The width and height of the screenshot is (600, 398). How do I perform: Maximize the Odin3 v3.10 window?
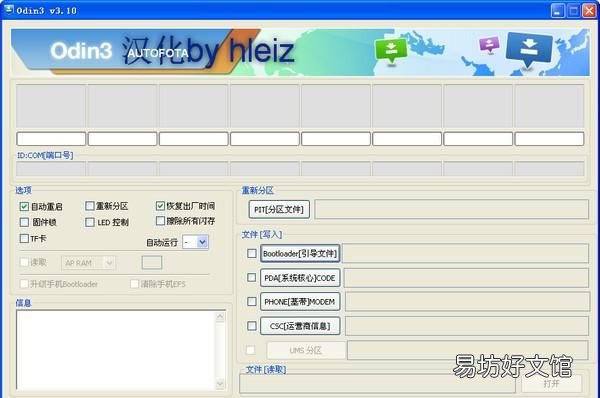573,11
